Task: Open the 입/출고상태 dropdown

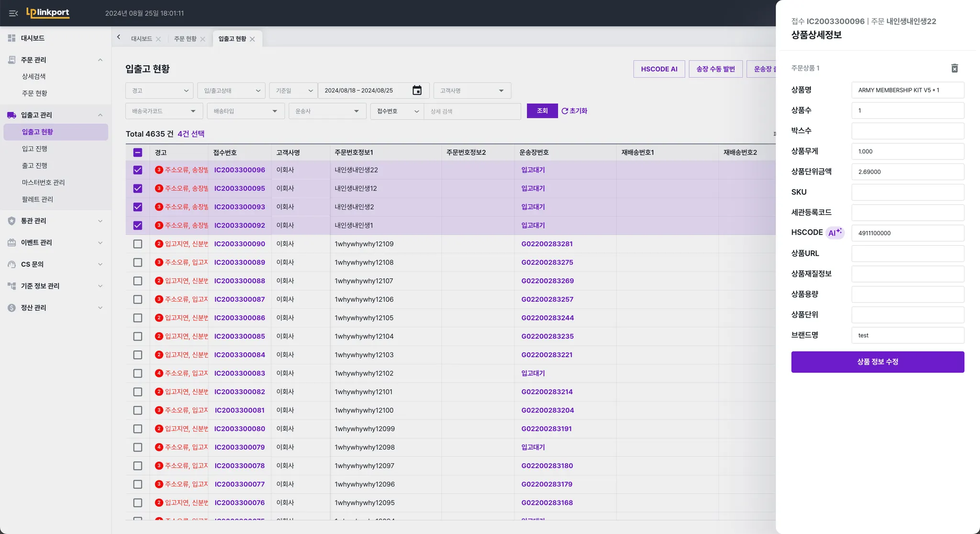Action: [x=231, y=91]
